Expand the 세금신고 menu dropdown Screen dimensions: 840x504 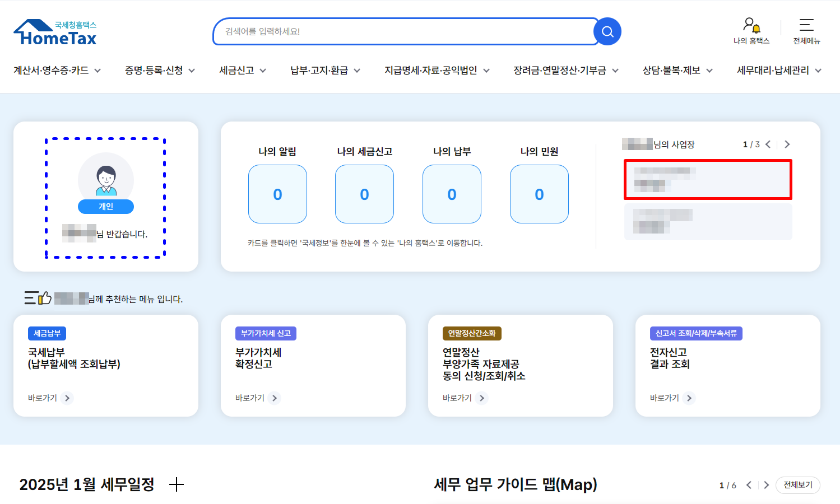click(x=242, y=71)
